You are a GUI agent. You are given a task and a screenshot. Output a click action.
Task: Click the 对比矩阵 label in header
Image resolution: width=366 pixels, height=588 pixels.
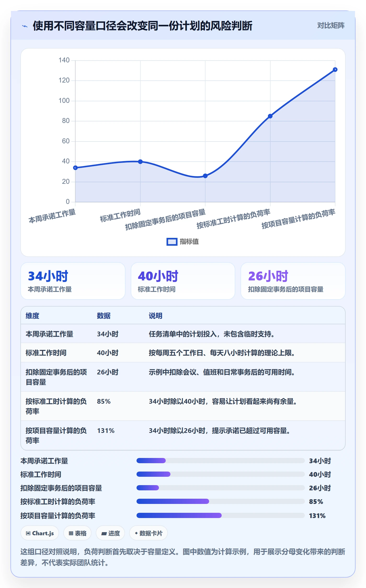[331, 26]
